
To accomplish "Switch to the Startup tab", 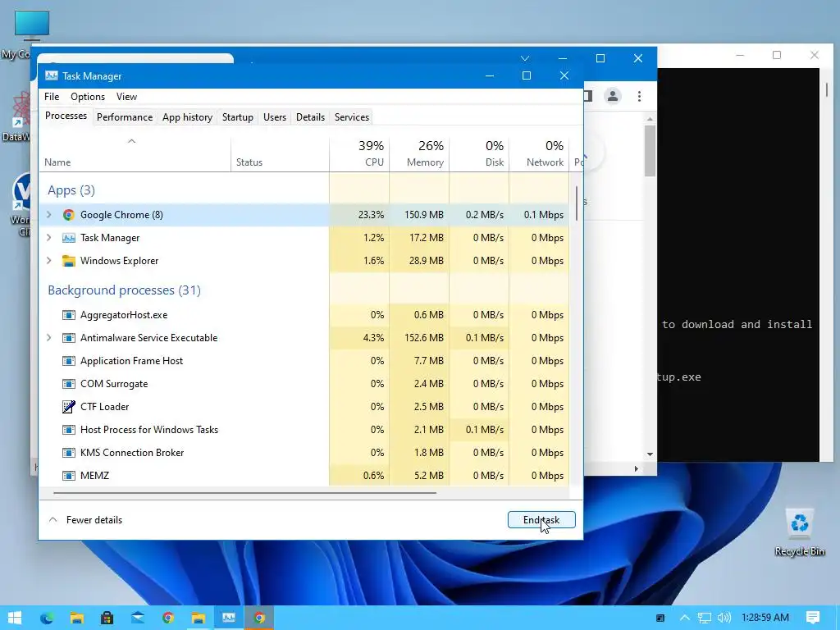I will 238,117.
